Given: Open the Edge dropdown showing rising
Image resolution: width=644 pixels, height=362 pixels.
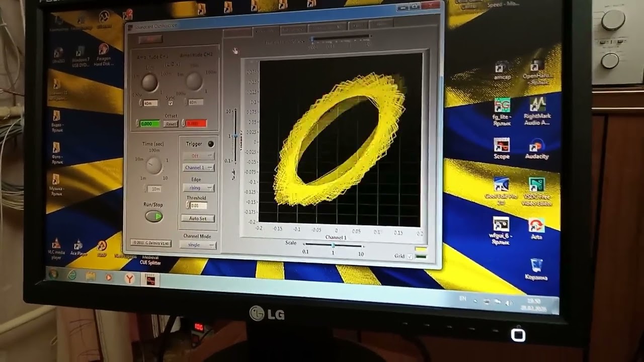Looking at the screenshot, I should tap(198, 188).
